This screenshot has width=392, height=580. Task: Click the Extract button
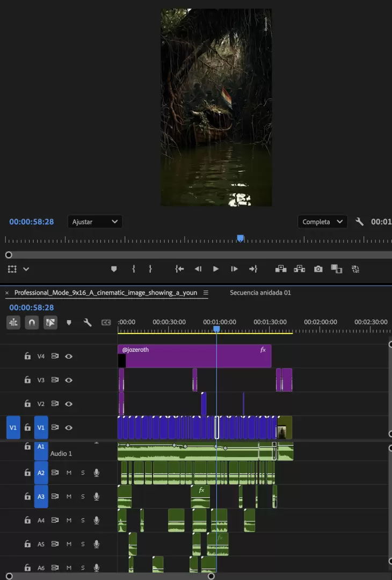pyautogui.click(x=300, y=269)
